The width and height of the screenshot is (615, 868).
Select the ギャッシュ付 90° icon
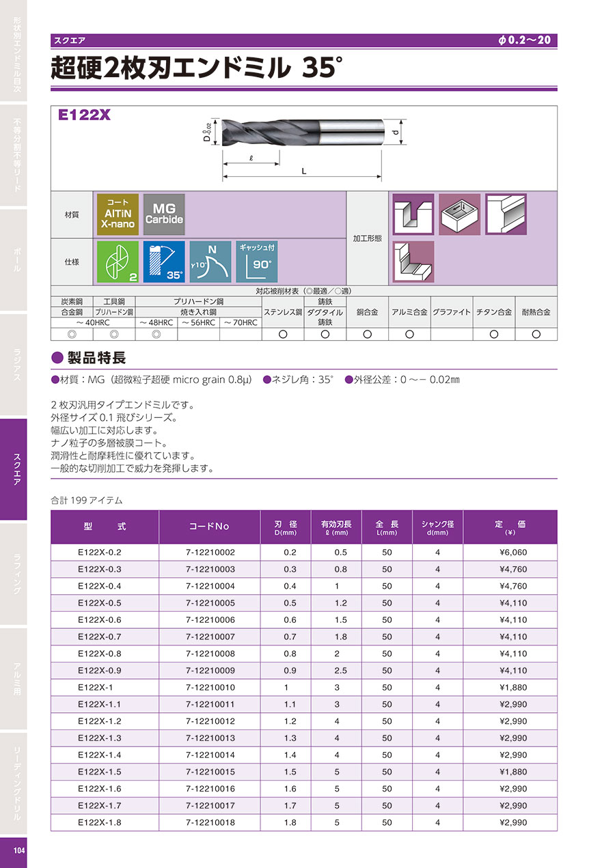pyautogui.click(x=257, y=262)
